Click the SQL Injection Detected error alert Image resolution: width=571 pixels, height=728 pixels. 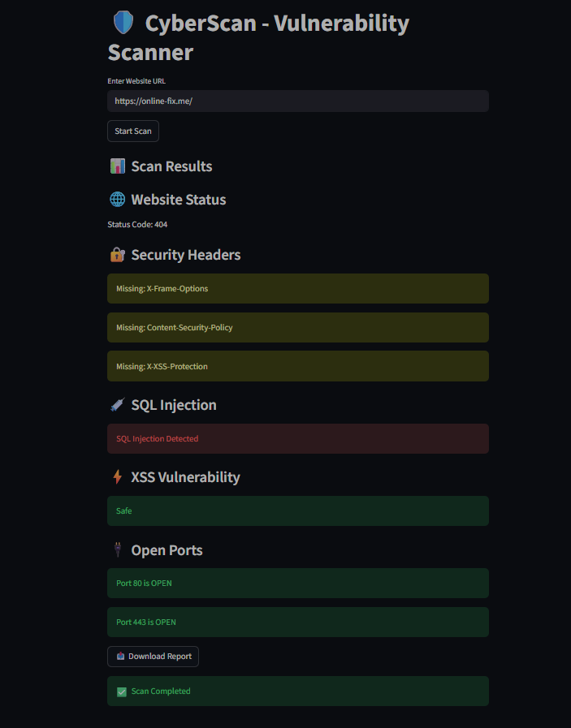pos(297,439)
